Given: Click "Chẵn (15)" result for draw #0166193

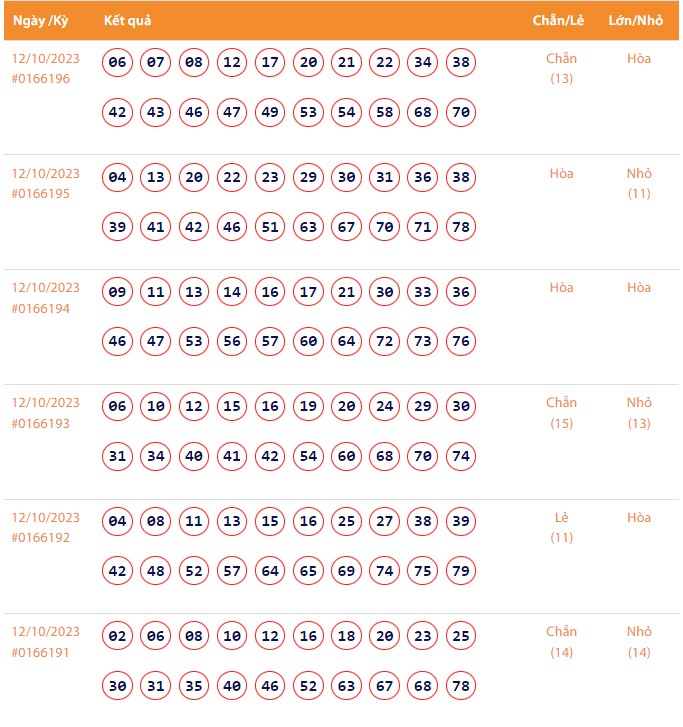Looking at the screenshot, I should pos(561,412).
